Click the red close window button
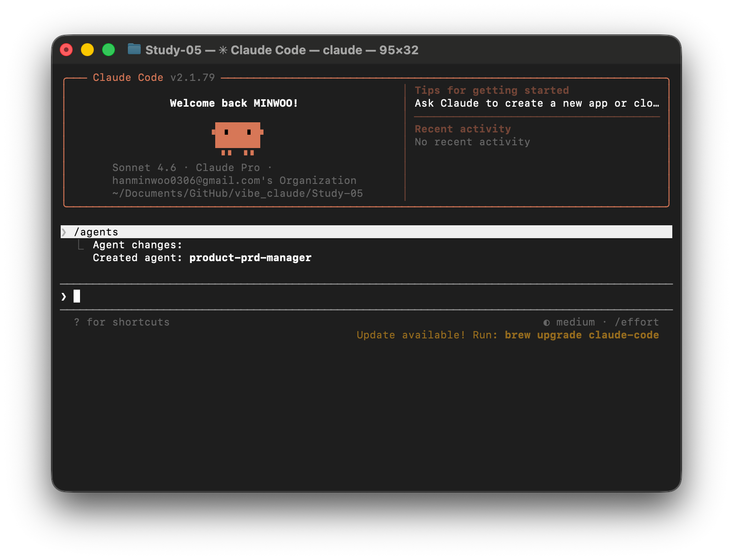Screen dimensions: 733x560 66,50
